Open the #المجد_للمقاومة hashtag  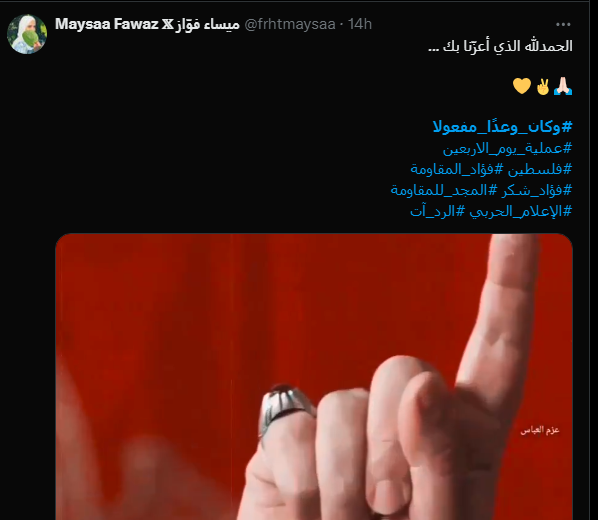click(x=444, y=190)
